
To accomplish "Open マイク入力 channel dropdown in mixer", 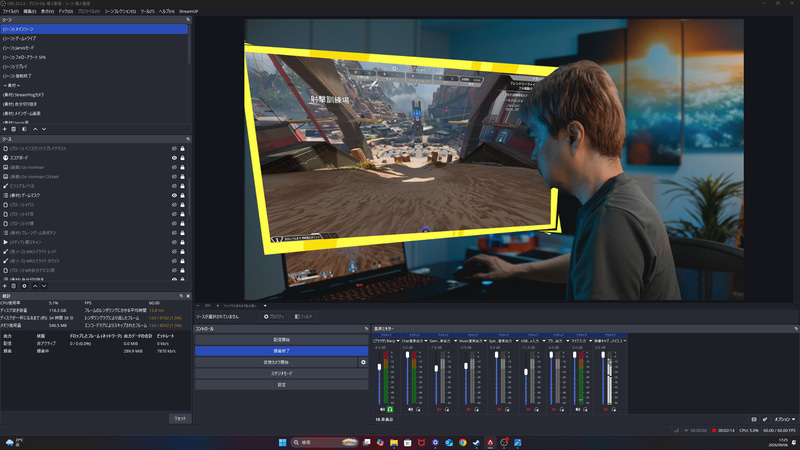I will (x=590, y=341).
